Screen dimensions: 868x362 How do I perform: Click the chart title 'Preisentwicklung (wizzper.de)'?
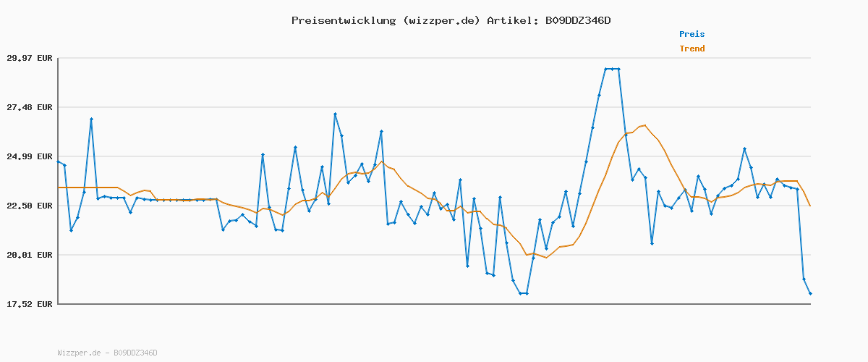pos(386,20)
